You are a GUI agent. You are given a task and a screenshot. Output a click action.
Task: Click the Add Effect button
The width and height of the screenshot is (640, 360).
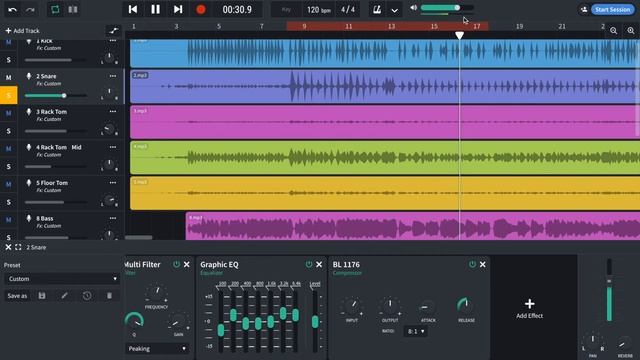pos(529,309)
